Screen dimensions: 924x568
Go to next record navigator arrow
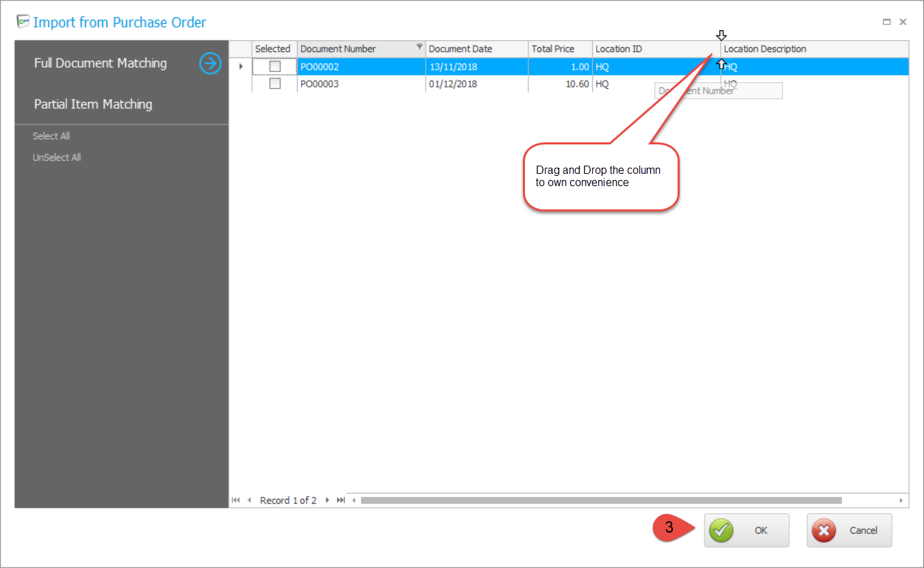tap(327, 500)
